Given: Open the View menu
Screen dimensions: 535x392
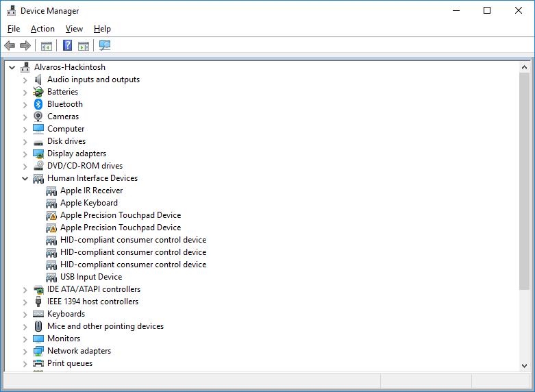Looking at the screenshot, I should tap(74, 29).
